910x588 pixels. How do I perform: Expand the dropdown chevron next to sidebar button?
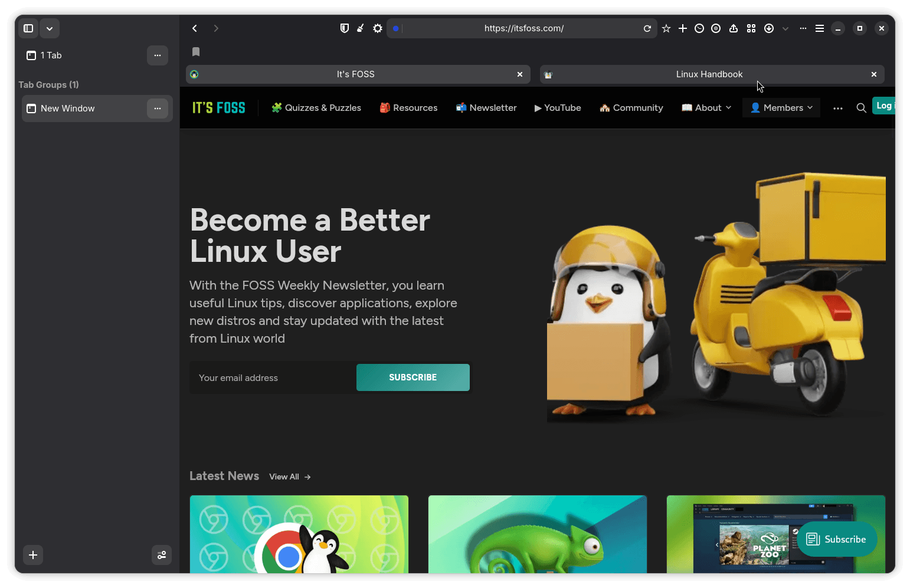coord(50,28)
